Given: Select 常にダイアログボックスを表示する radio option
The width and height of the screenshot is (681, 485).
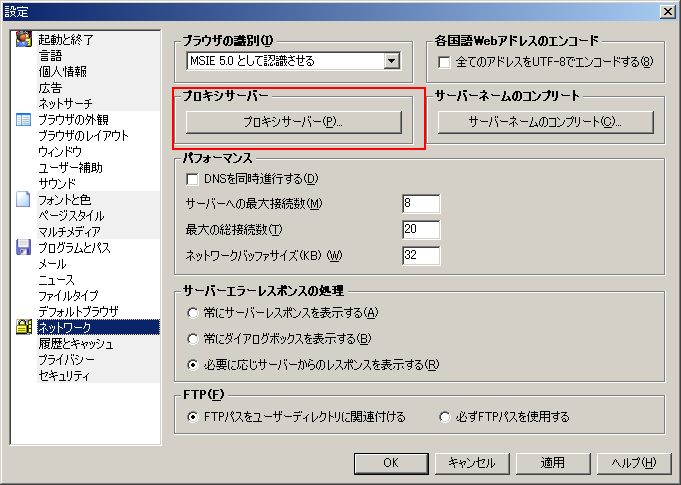Looking at the screenshot, I should [193, 338].
